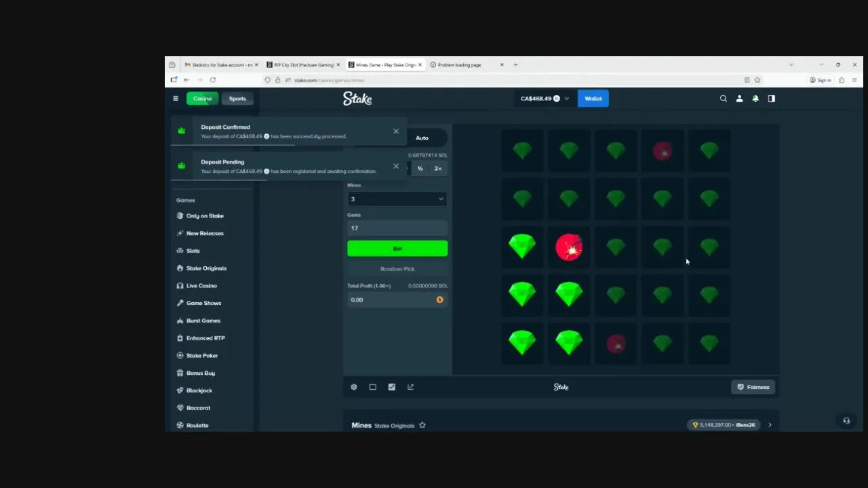
Task: Halve the bet with ½ button
Action: (x=420, y=168)
